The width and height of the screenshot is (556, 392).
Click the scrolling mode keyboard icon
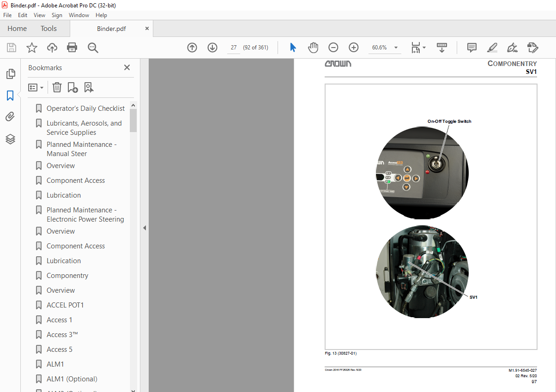coord(442,48)
